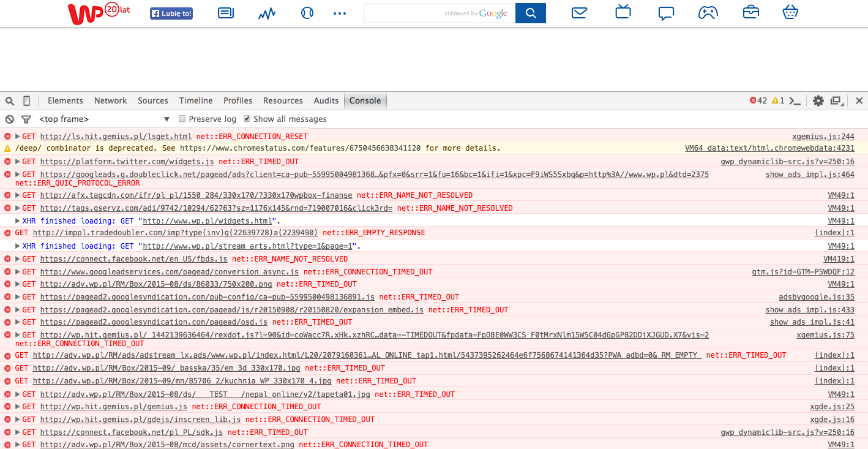Open DevTools settings gear icon
Screen dimensions: 868x449
pyautogui.click(x=818, y=101)
